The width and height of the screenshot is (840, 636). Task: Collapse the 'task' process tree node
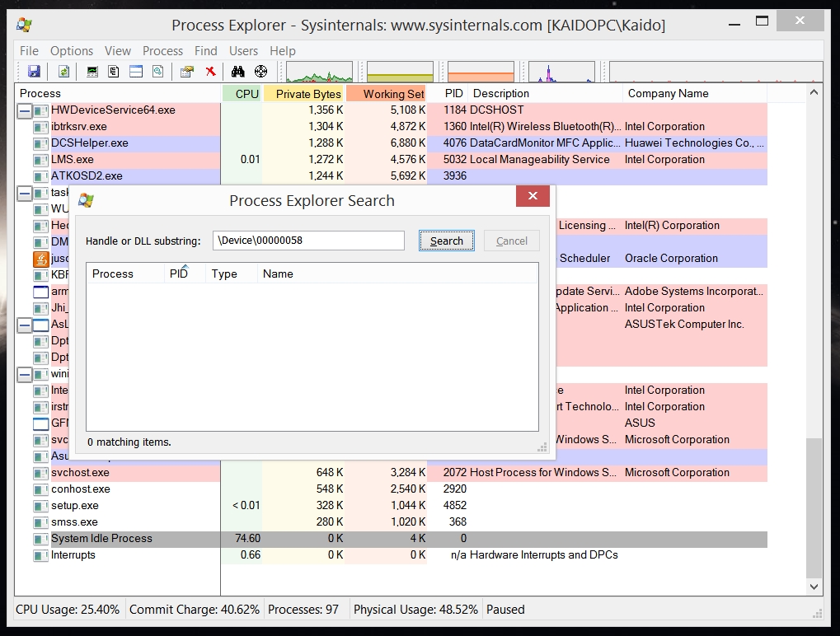pyautogui.click(x=24, y=194)
